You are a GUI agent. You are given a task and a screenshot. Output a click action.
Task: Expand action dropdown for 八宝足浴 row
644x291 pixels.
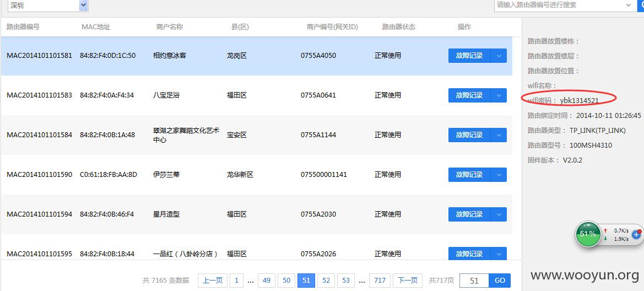(499, 95)
